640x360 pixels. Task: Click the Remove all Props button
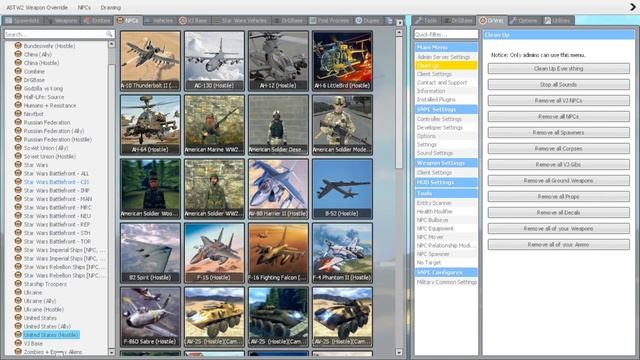[559, 196]
